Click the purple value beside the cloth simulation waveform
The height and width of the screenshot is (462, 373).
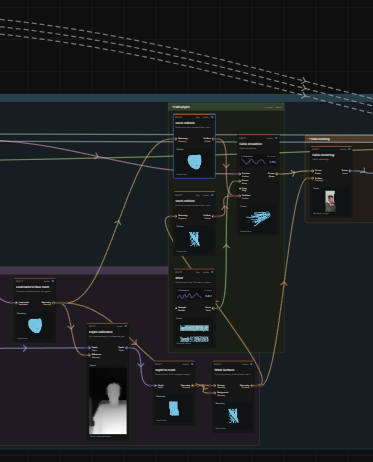(272, 162)
